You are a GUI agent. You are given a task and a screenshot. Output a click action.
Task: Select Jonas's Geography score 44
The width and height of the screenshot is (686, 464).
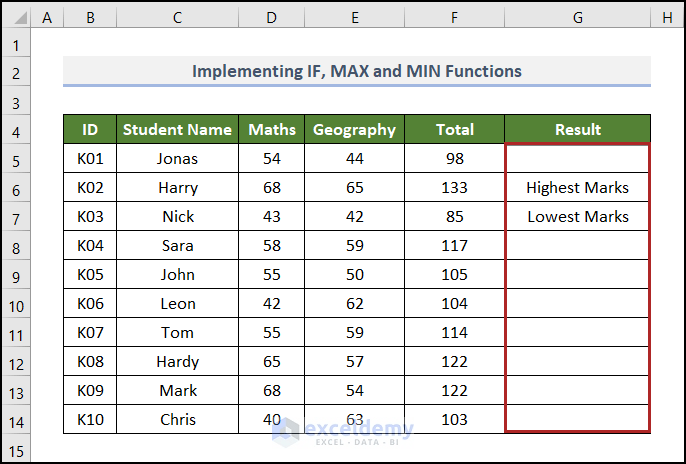[355, 158]
